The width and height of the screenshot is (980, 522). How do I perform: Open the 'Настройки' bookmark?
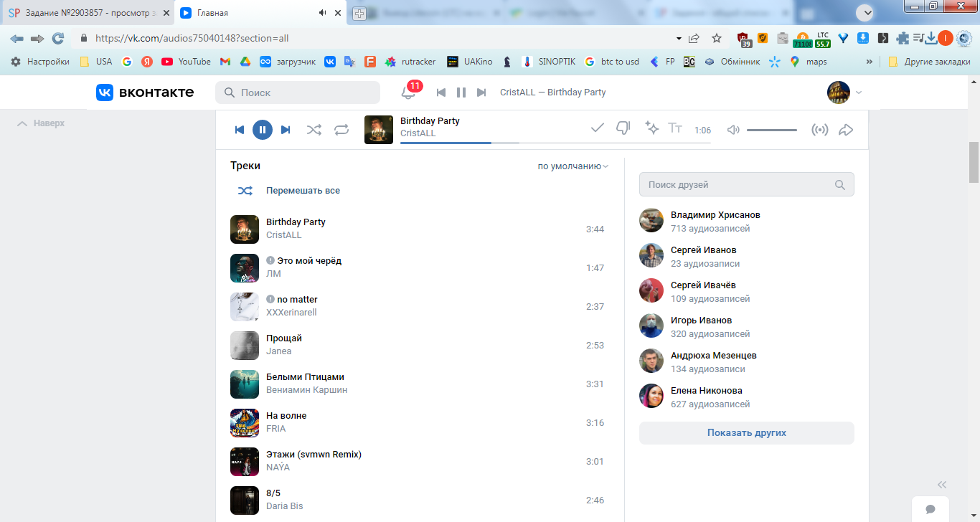coord(40,62)
